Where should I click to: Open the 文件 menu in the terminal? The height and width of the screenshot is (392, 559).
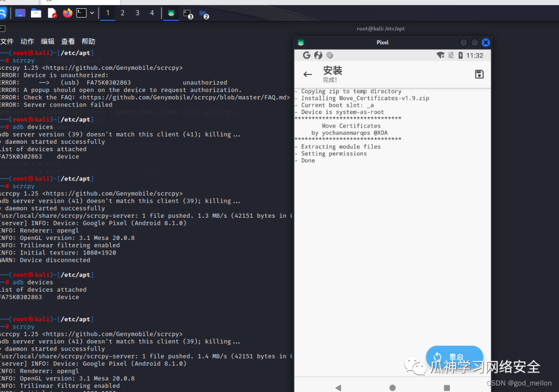[7, 41]
